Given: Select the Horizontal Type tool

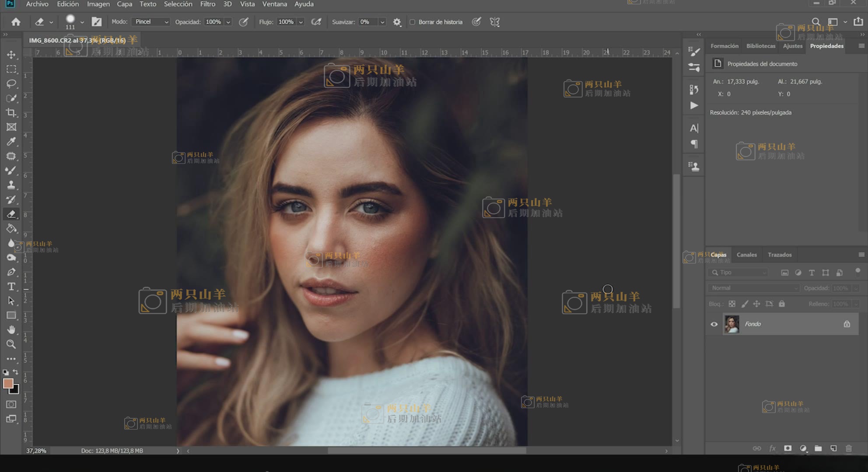Looking at the screenshot, I should tap(11, 287).
